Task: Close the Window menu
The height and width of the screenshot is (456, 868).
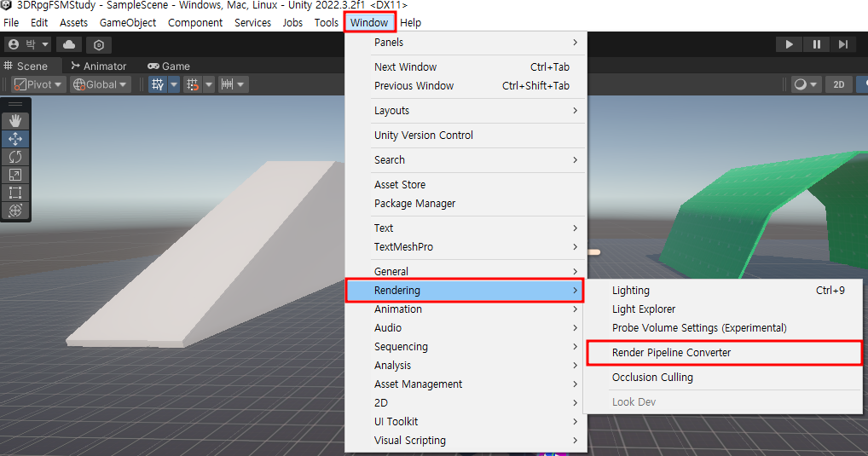Action: [369, 23]
